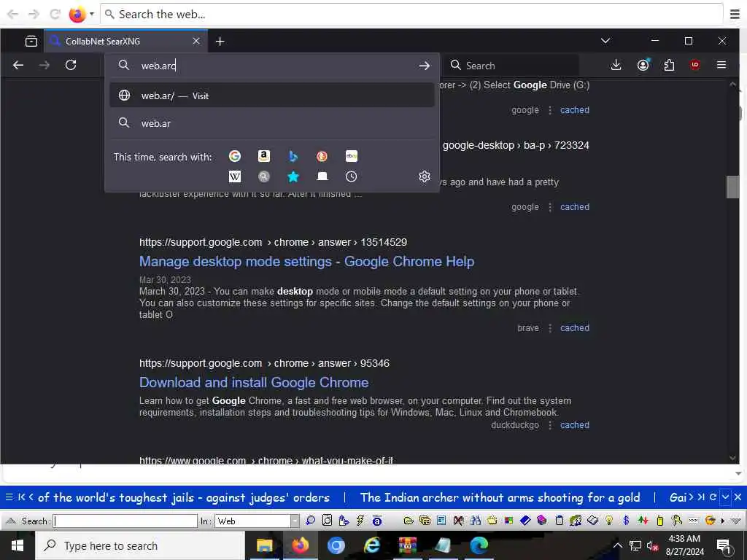The height and width of the screenshot is (560, 747).
Task: Search this time with Google
Action: coord(235,156)
